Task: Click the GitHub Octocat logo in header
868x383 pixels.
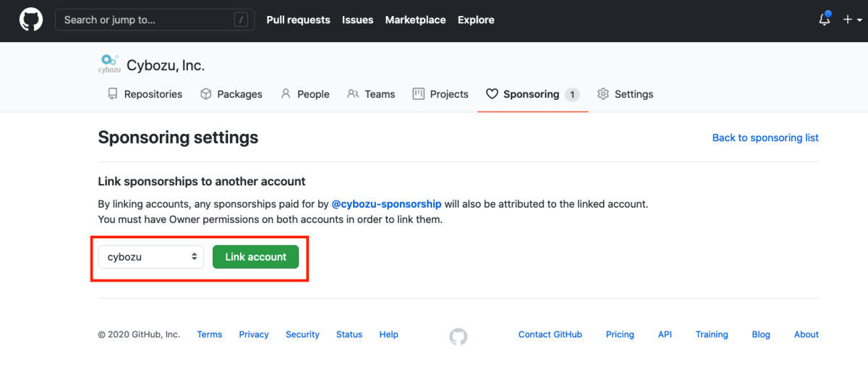Action: pos(30,20)
